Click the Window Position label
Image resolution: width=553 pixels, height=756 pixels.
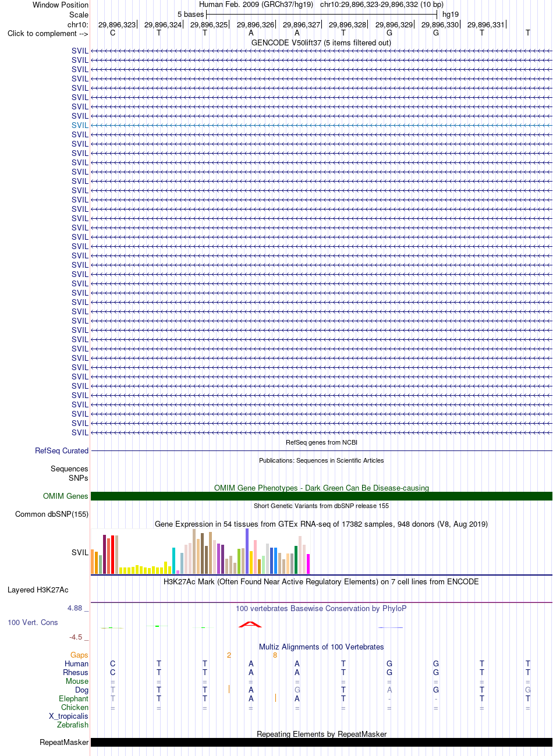[61, 5]
